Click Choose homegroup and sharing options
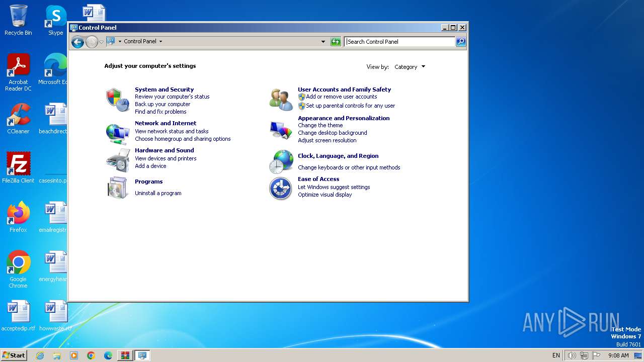This screenshot has height=362, width=644. tap(183, 139)
